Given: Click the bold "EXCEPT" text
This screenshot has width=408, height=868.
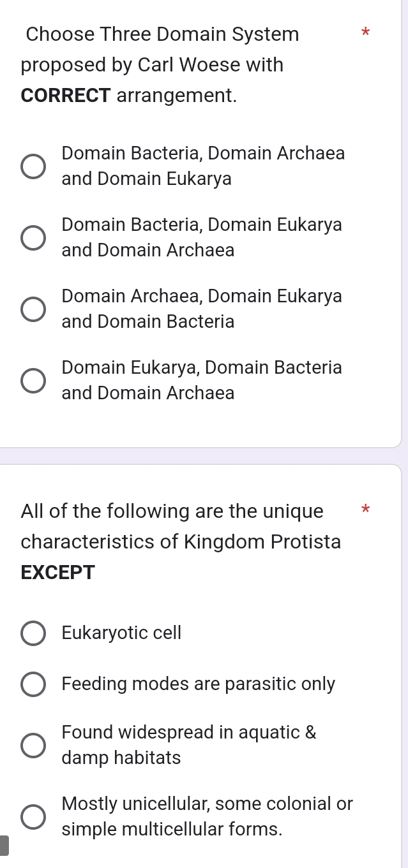Looking at the screenshot, I should [57, 572].
